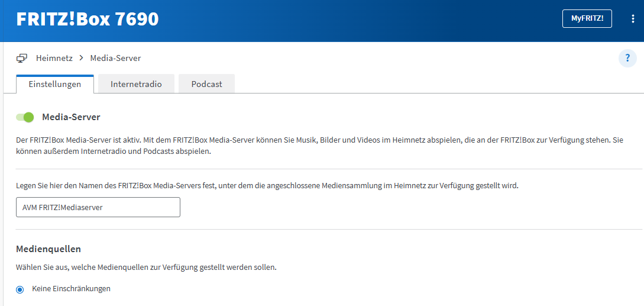Switch to the Einstellungen tab
The width and height of the screenshot is (644, 306).
pyautogui.click(x=55, y=84)
